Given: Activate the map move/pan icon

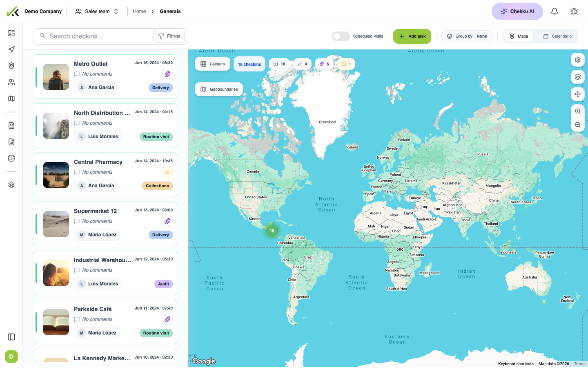Looking at the screenshot, I should click(x=578, y=94).
